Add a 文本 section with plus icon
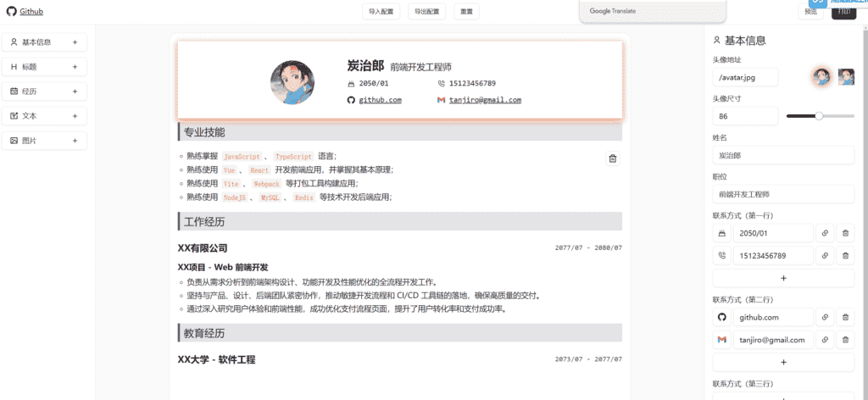 [x=75, y=116]
